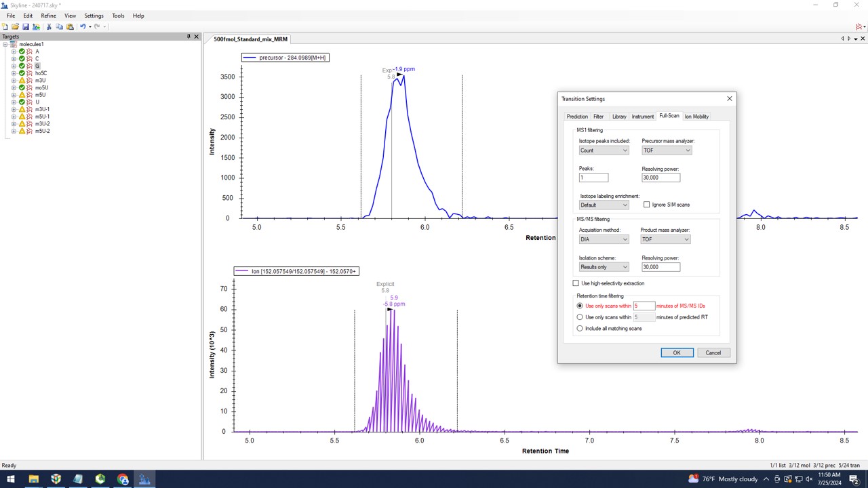Expand the m3U molecule tree node
868x488 pixels.
click(x=14, y=81)
